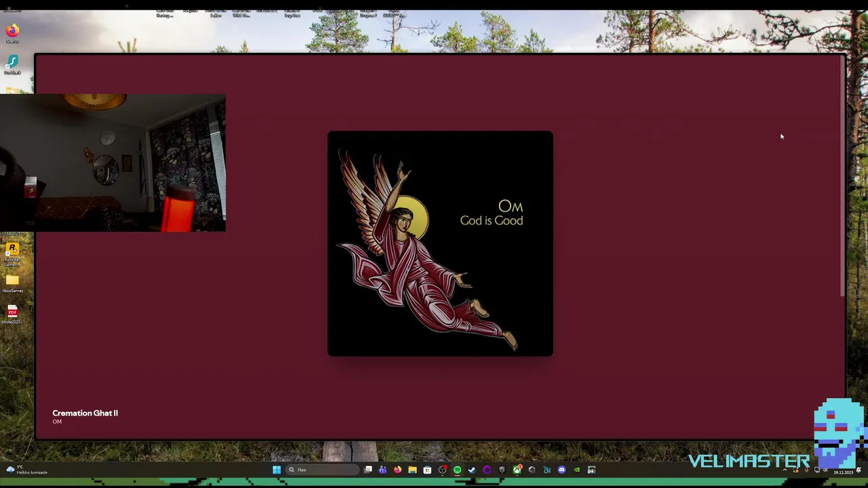This screenshot has width=868, height=488.
Task: Open Steam from the taskbar
Action: click(x=472, y=470)
